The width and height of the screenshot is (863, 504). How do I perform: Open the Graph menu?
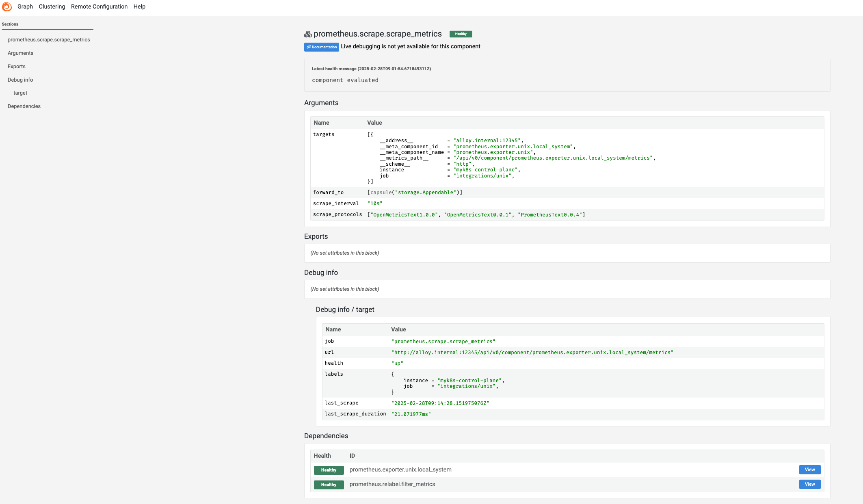(x=25, y=6)
